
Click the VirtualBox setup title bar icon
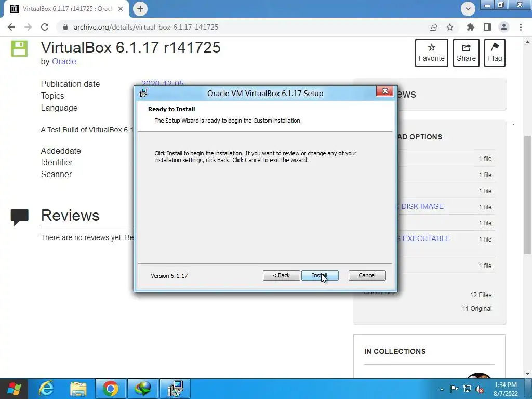(x=143, y=94)
